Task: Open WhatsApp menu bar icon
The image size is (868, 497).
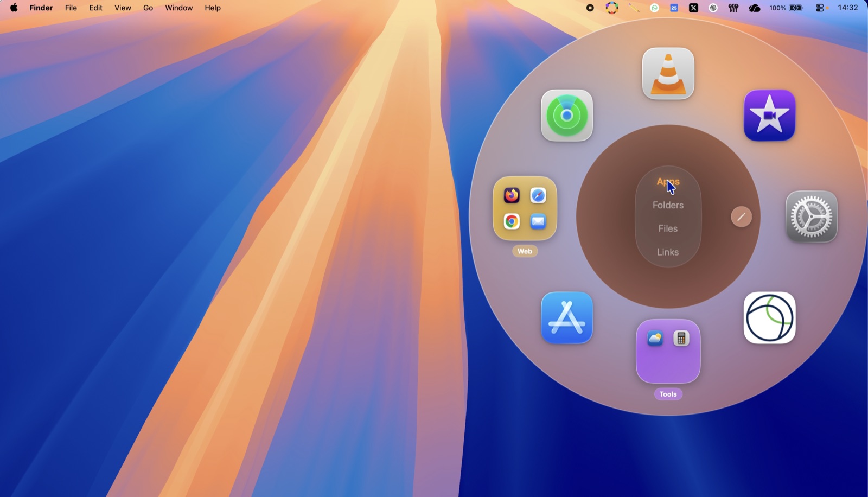Action: tap(655, 8)
